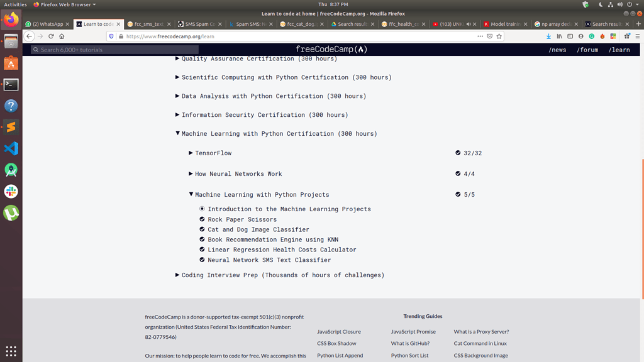Viewport: 644px width, 362px height.
Task: Open the Downloads panel in Firefox toolbar
Action: 549,36
